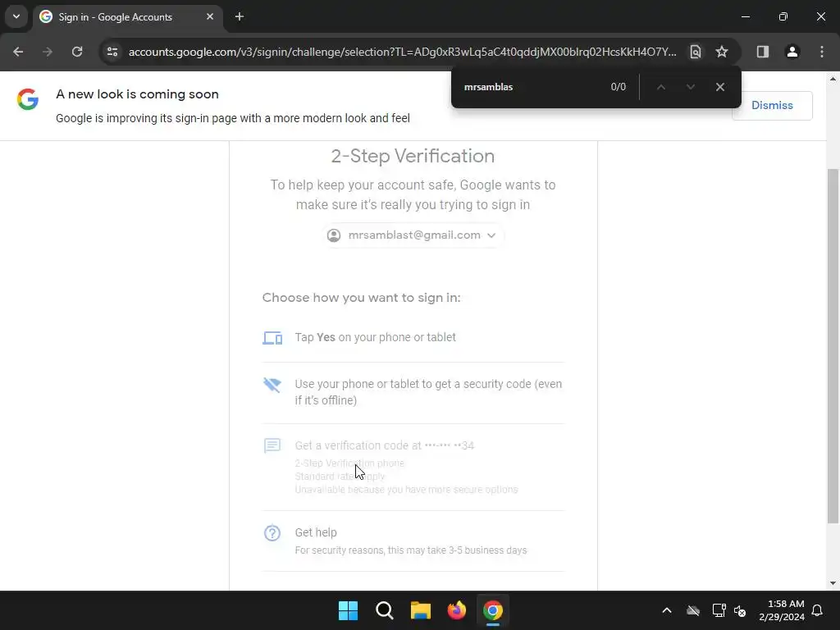
Task: Click the OneDrive cloud tray icon
Action: [693, 610]
